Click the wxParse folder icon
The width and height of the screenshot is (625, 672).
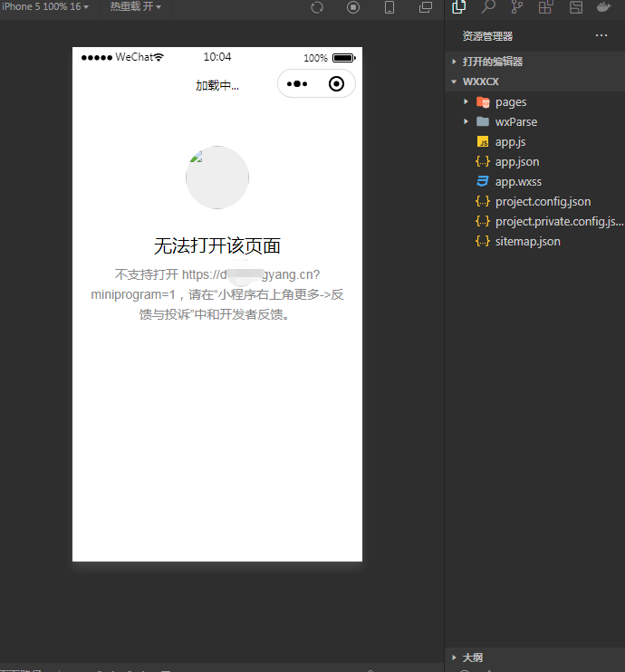coord(483,121)
